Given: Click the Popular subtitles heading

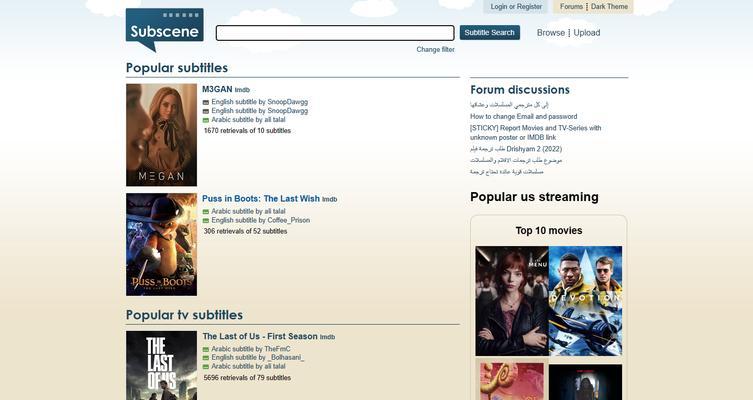Looking at the screenshot, I should [x=177, y=68].
